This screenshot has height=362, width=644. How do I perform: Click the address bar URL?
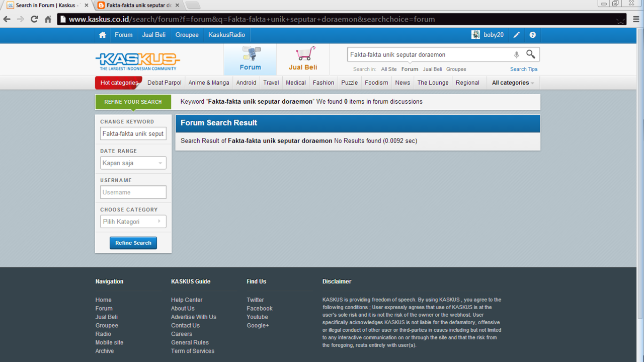click(x=252, y=19)
